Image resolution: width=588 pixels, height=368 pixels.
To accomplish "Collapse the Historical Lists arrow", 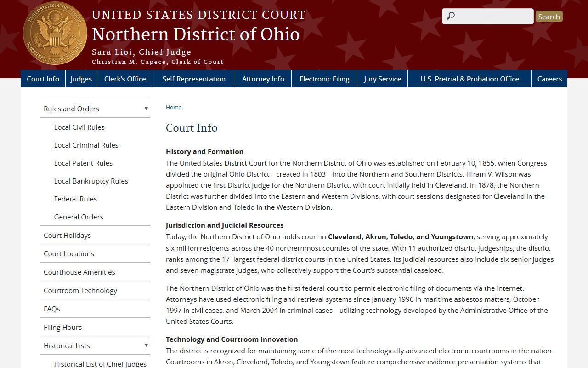I will (146, 345).
